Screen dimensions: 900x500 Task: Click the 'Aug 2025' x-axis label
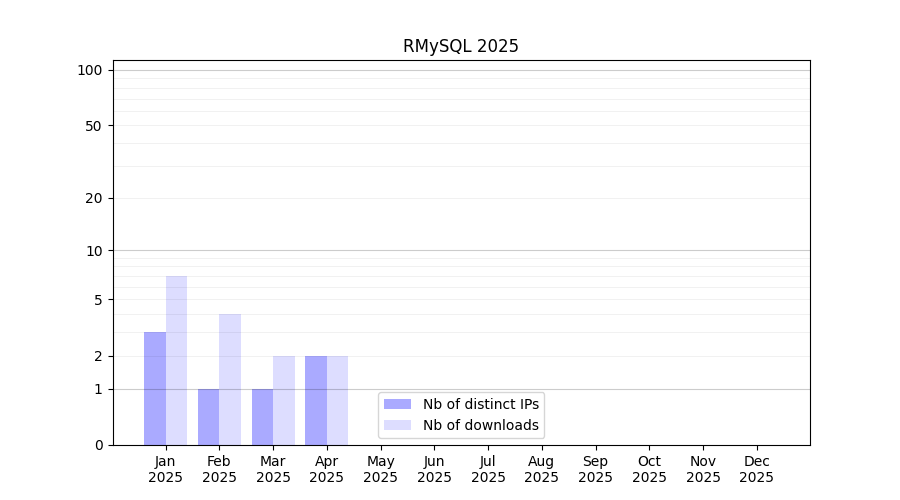coord(541,469)
